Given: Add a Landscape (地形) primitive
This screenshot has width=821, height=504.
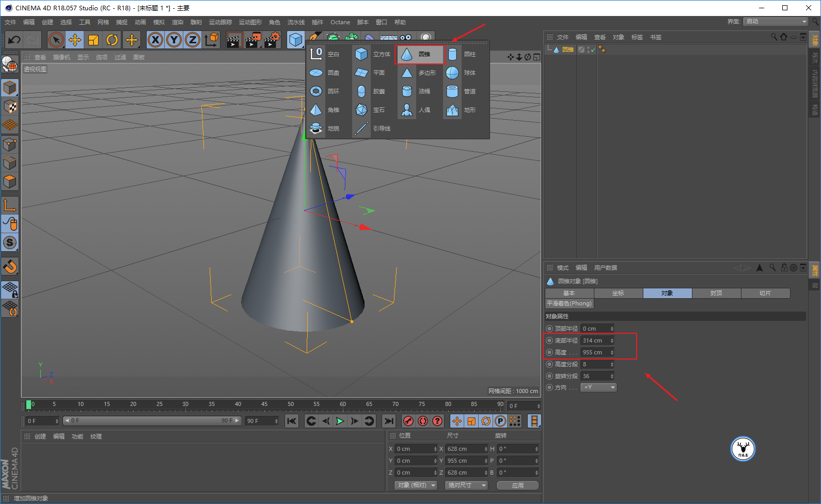Looking at the screenshot, I should point(461,110).
